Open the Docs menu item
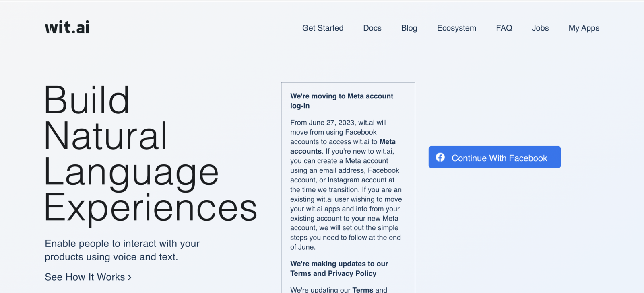Image resolution: width=644 pixels, height=293 pixels. (372, 28)
